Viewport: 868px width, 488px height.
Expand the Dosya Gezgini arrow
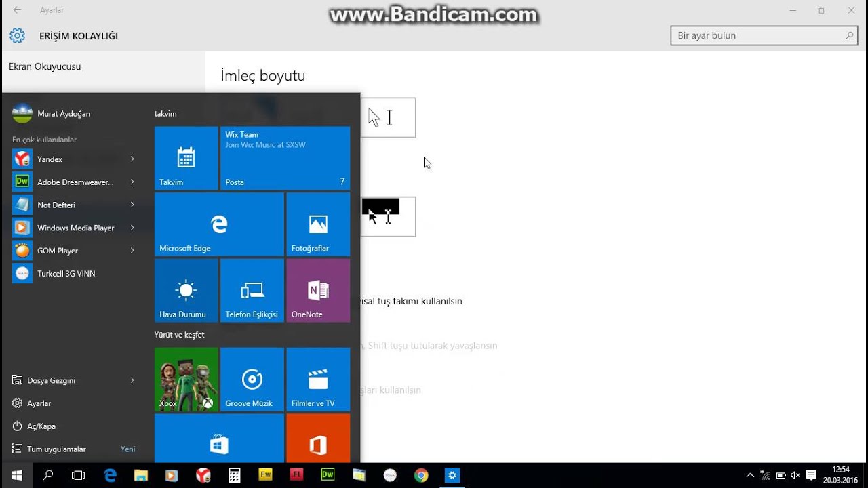point(132,380)
